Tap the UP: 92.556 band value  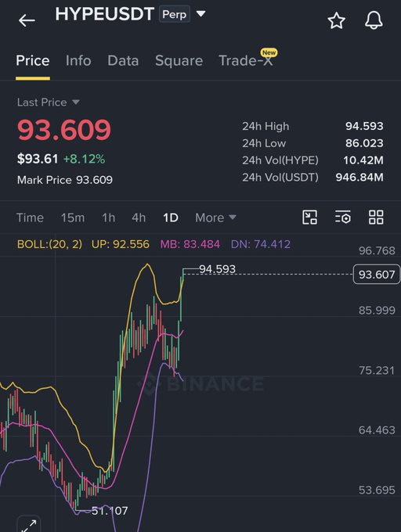[x=120, y=244]
